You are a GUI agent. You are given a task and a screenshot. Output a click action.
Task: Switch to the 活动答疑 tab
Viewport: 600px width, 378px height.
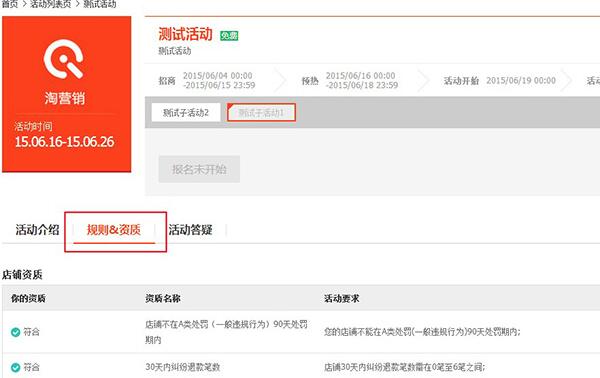pos(190,230)
